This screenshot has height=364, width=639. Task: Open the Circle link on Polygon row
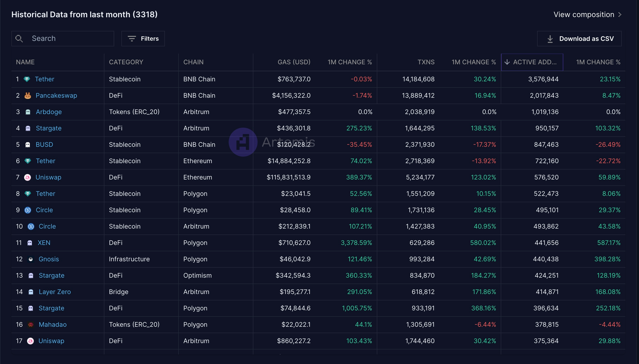tap(44, 210)
